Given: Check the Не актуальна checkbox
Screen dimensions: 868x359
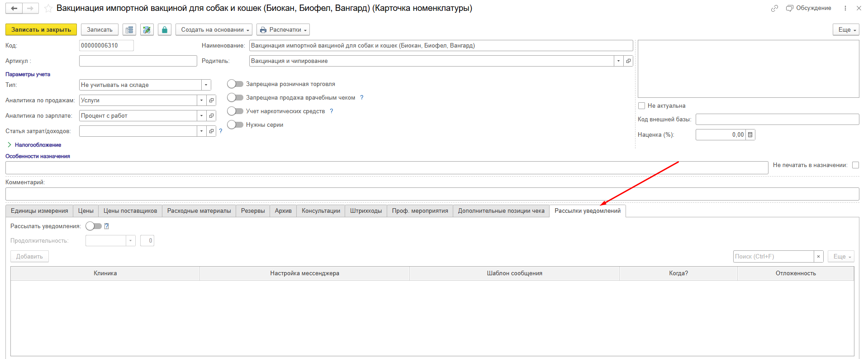Looking at the screenshot, I should tap(641, 106).
